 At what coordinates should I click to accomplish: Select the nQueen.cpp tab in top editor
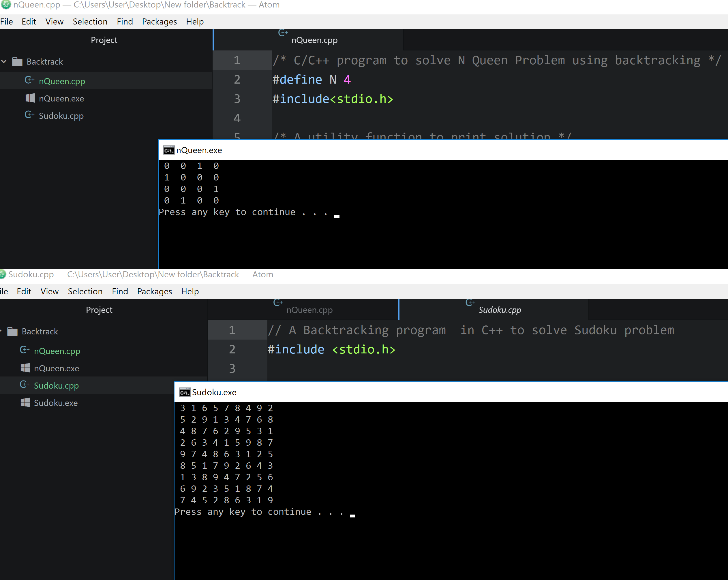tap(314, 40)
